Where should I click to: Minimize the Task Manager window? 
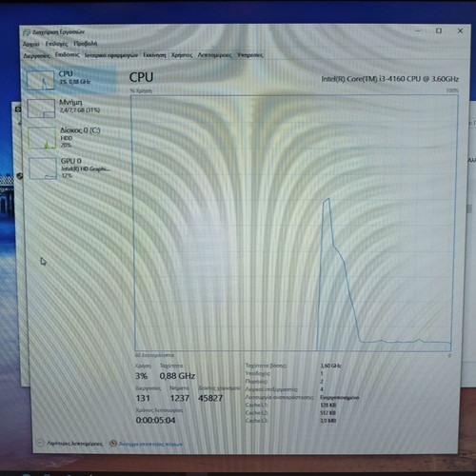[x=418, y=30]
